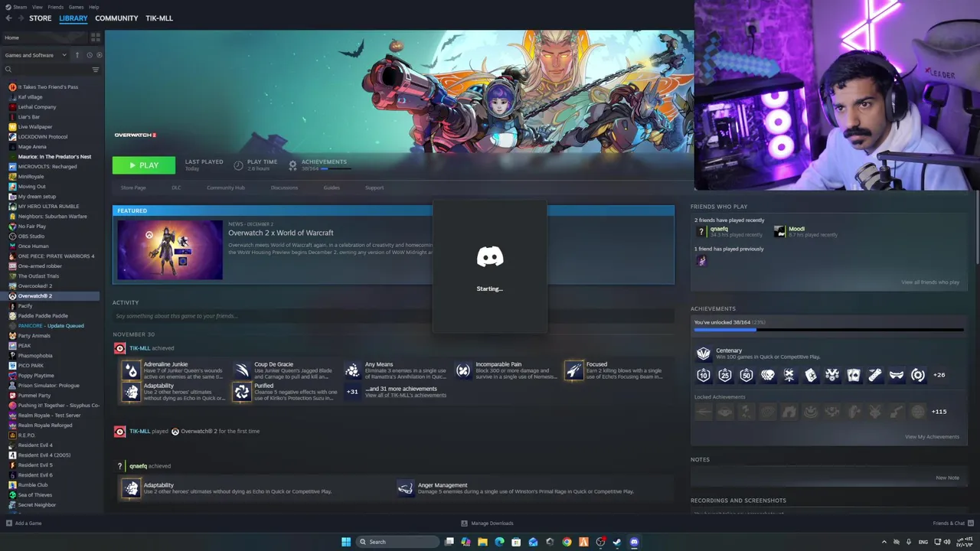Select Resident Evil 4 (2005) entry
This screenshot has width=980, height=551.
coord(44,455)
